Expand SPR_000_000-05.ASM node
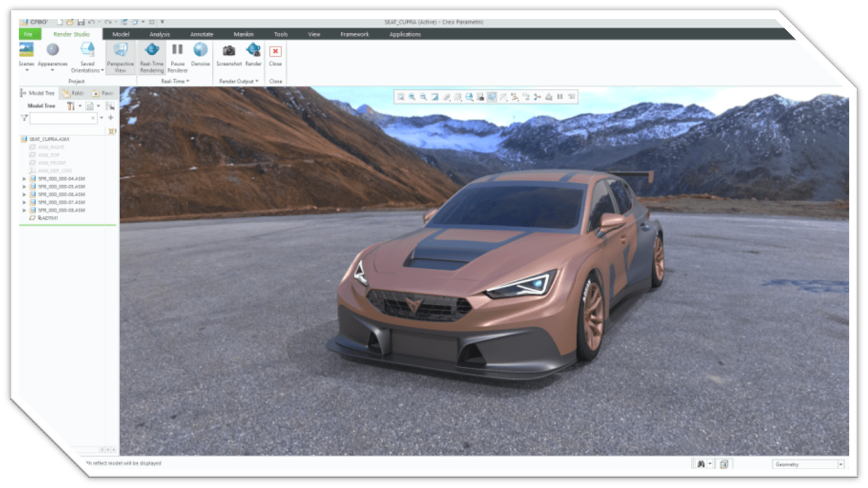Screen dimensions: 868x488 coord(24,186)
